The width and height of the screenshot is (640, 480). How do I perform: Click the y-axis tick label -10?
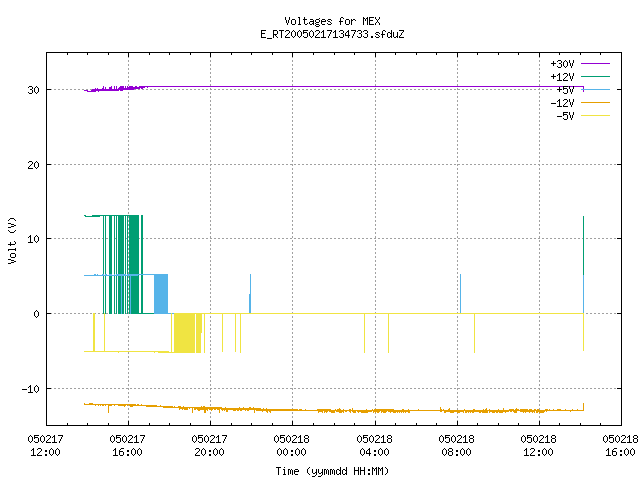click(31, 389)
